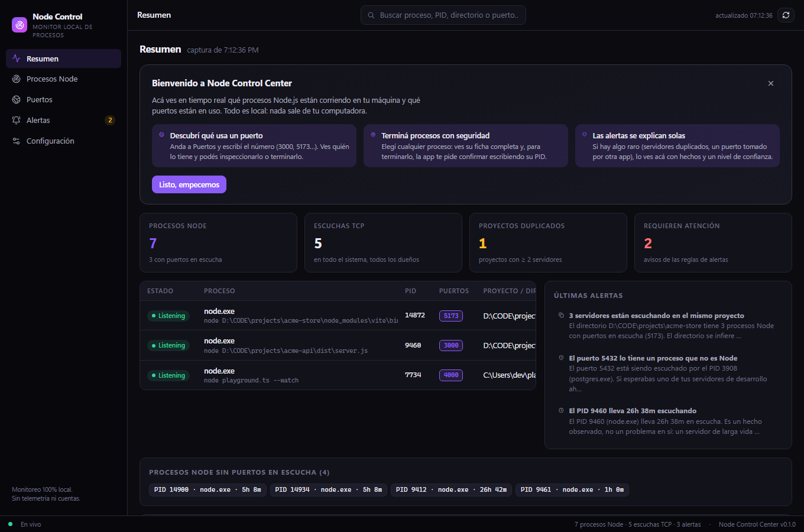The width and height of the screenshot is (804, 532).
Task: Open the Resumen section in sidebar
Action: coord(63,59)
